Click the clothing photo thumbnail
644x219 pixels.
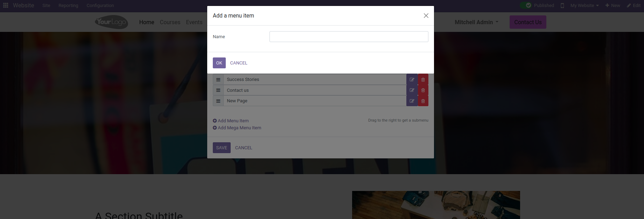[x=436, y=205]
